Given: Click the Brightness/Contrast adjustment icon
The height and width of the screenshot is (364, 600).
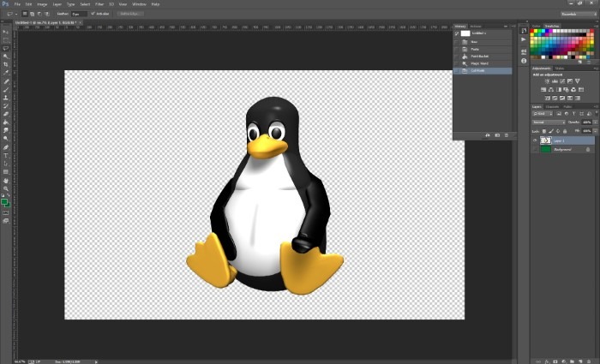Looking at the screenshot, I should [x=547, y=81].
